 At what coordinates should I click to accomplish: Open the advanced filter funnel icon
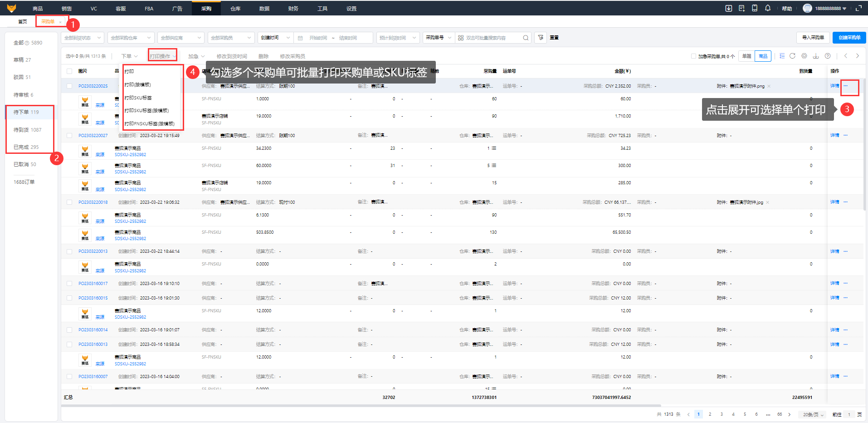tap(540, 38)
